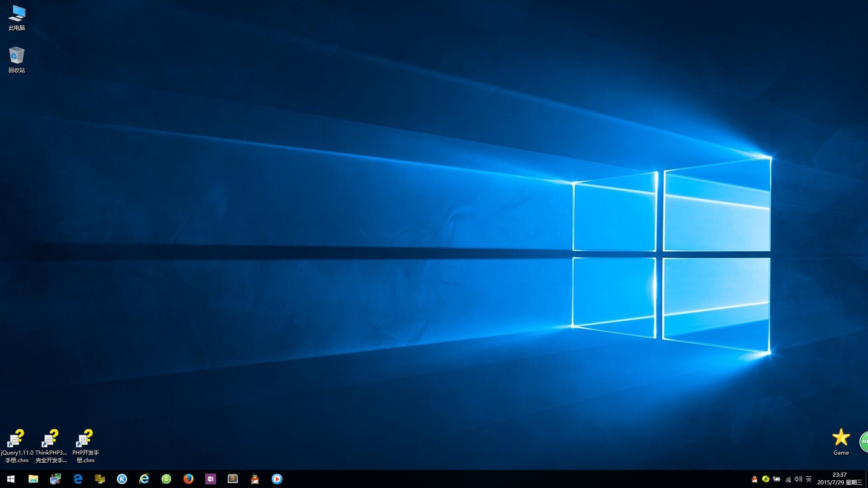Open the volume control in system tray
Screen dimensions: 868x488
click(798, 479)
